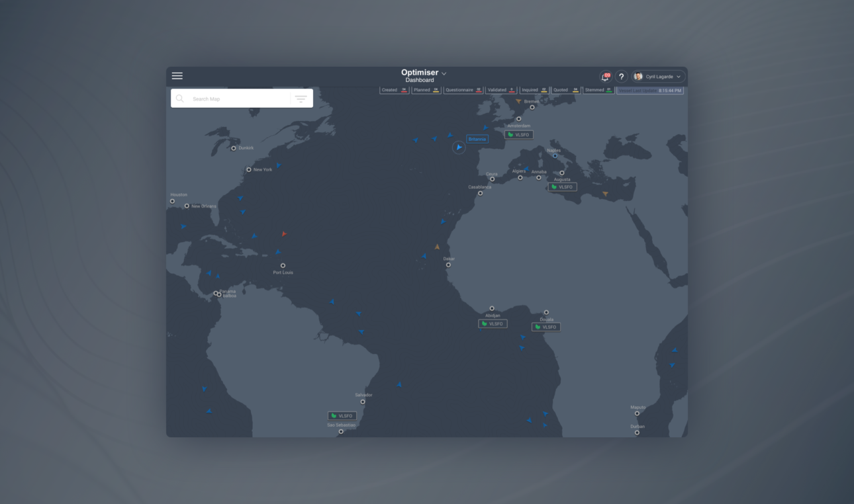Select the Houston port marker
The image size is (854, 504).
coord(173,201)
